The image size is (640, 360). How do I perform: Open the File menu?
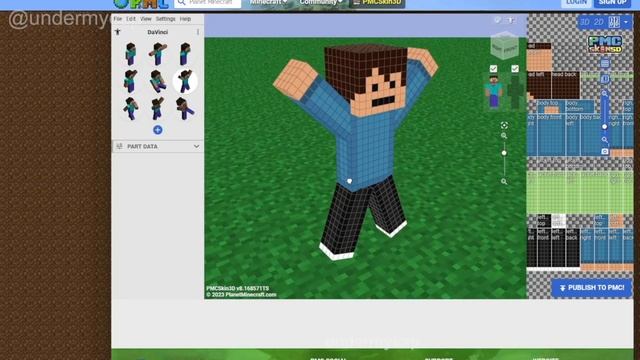click(118, 19)
